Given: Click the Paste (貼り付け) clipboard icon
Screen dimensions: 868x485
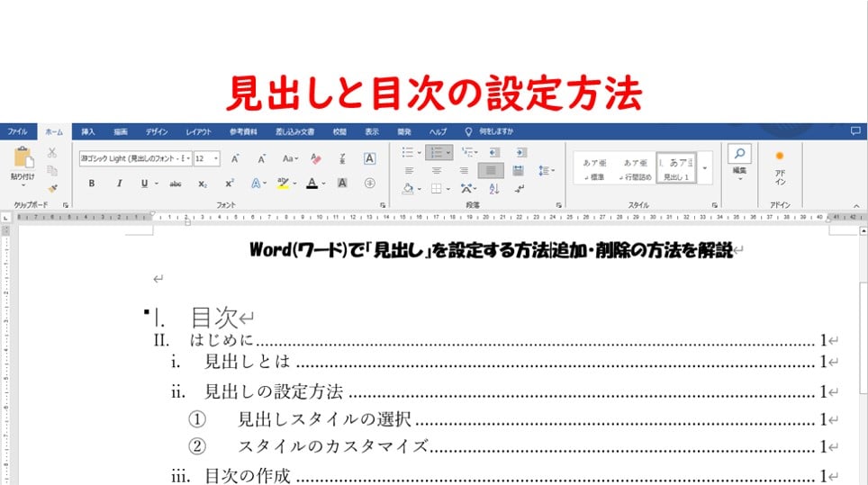Looking at the screenshot, I should point(23,157).
